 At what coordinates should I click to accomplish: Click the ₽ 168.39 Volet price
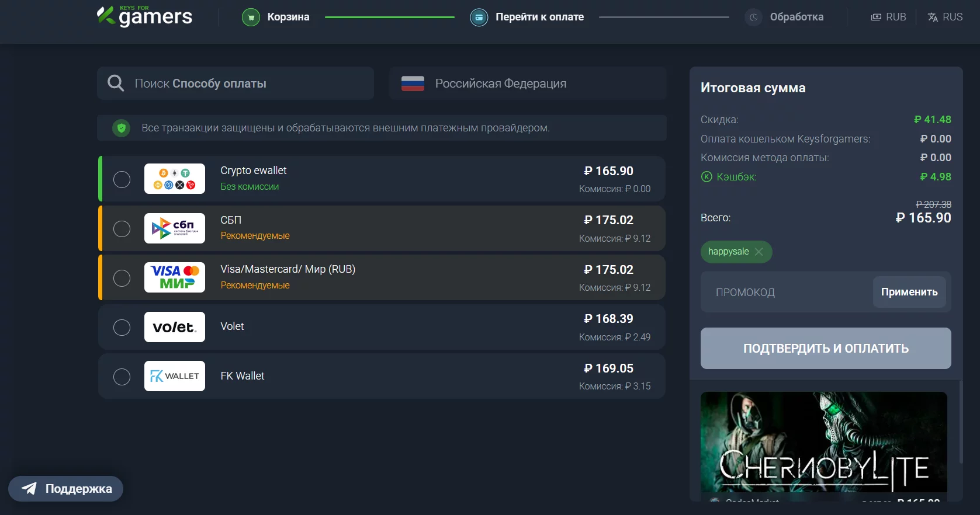(x=608, y=319)
